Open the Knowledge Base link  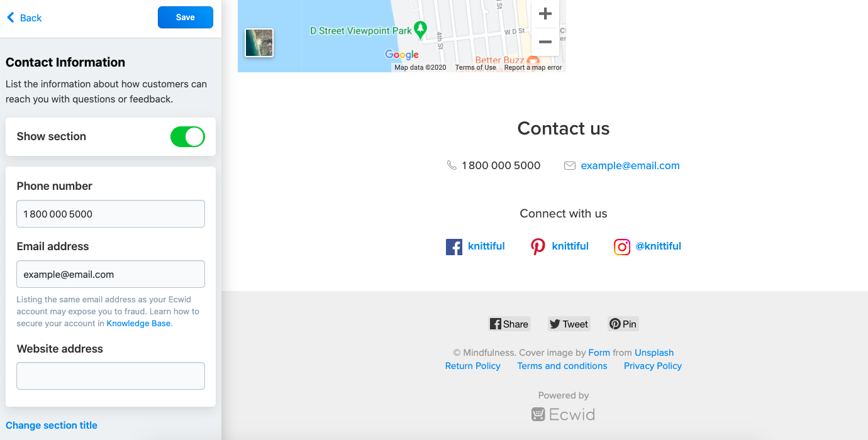(x=138, y=323)
